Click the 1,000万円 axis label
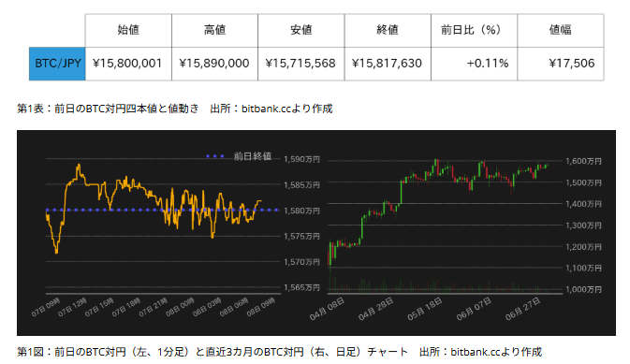 click(x=583, y=289)
